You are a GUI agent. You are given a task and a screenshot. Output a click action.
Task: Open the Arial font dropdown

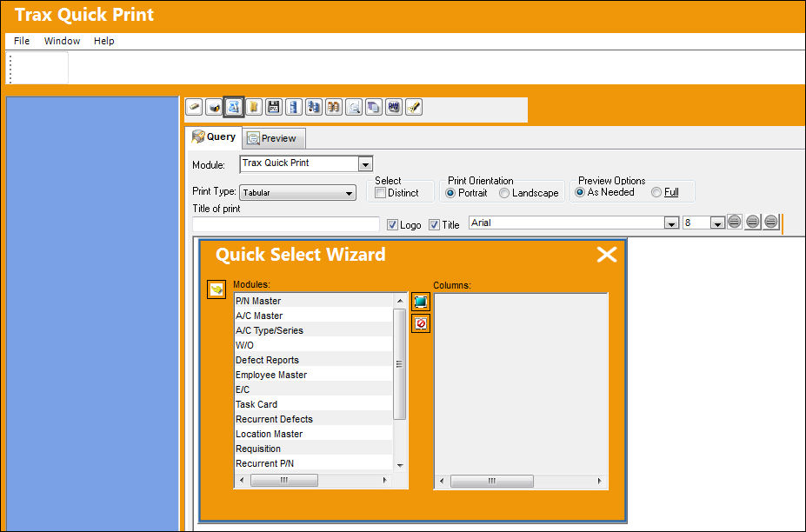pos(671,223)
